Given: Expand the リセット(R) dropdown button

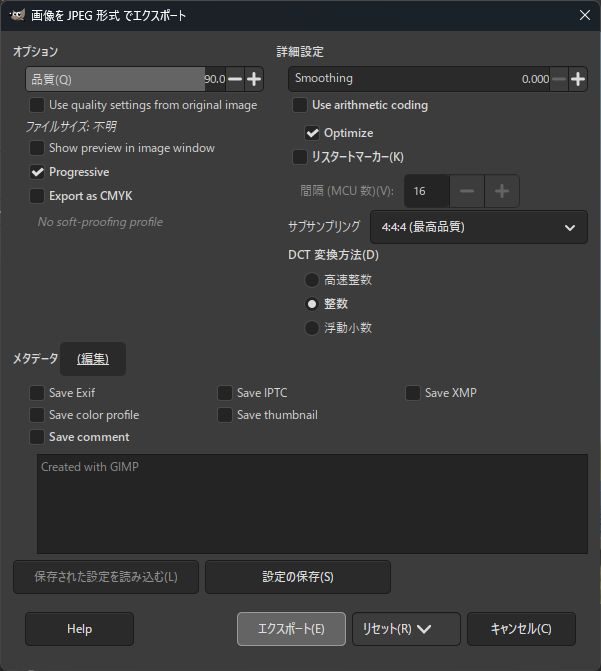Looking at the screenshot, I should tap(423, 629).
